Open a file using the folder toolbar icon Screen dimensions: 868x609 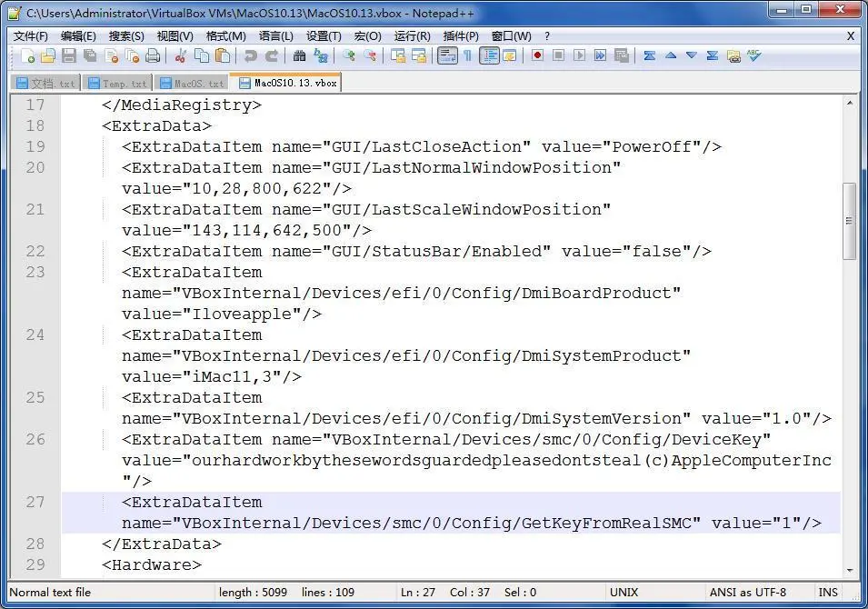(x=48, y=56)
